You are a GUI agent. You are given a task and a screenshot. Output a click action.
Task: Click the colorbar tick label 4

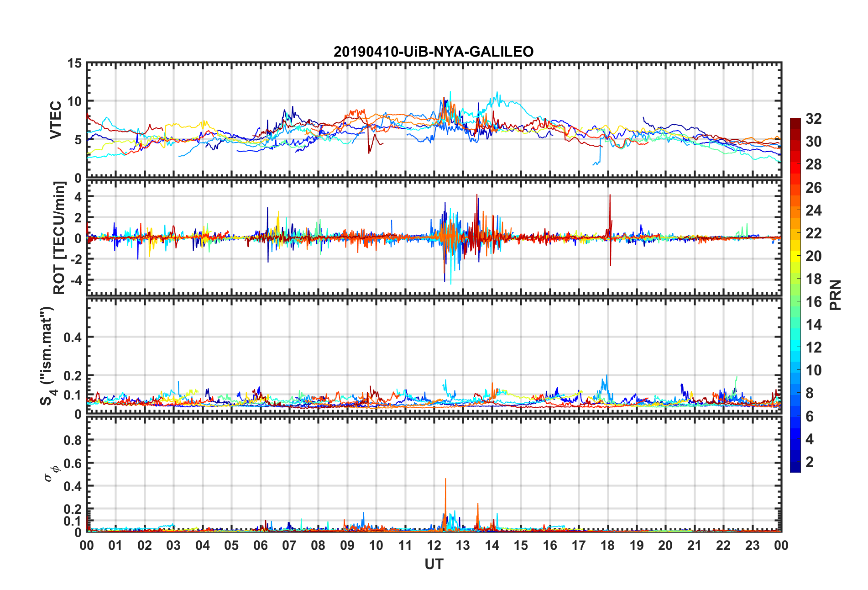810,439
